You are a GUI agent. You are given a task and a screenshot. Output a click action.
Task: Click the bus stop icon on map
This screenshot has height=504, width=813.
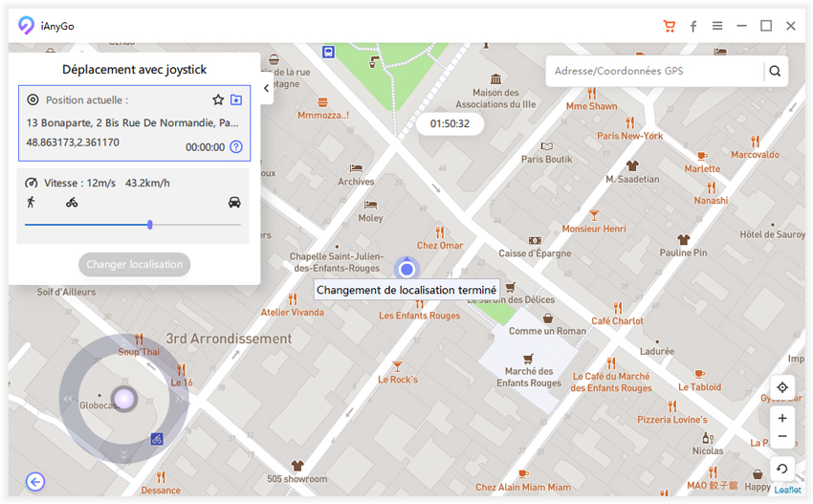(328, 52)
